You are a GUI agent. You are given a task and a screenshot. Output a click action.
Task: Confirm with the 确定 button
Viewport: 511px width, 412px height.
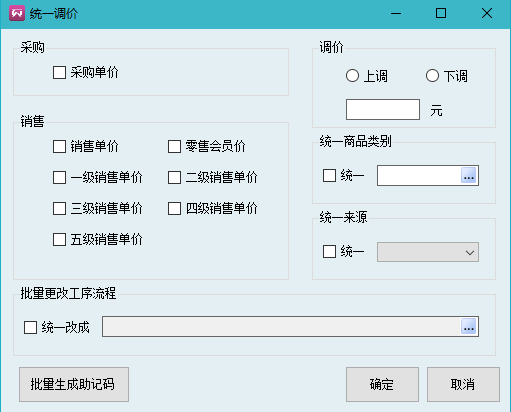382,384
